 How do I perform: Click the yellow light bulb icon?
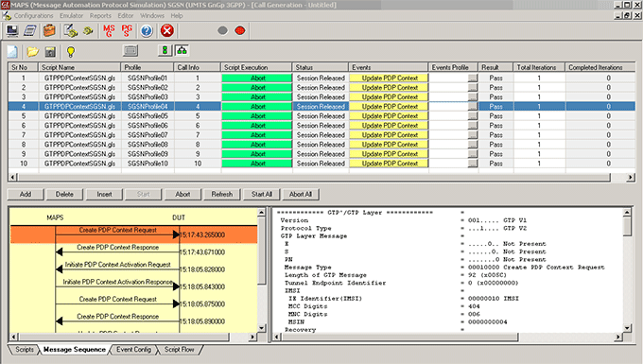pos(71,52)
